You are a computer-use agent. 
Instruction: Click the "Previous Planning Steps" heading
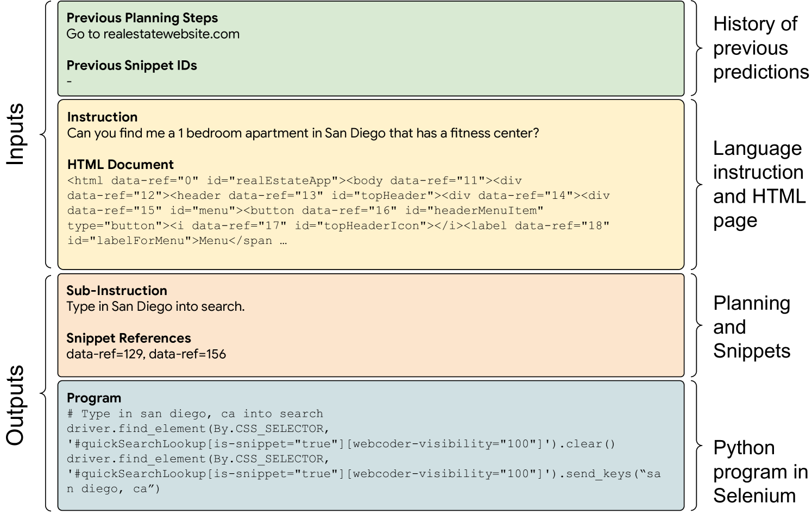point(142,18)
